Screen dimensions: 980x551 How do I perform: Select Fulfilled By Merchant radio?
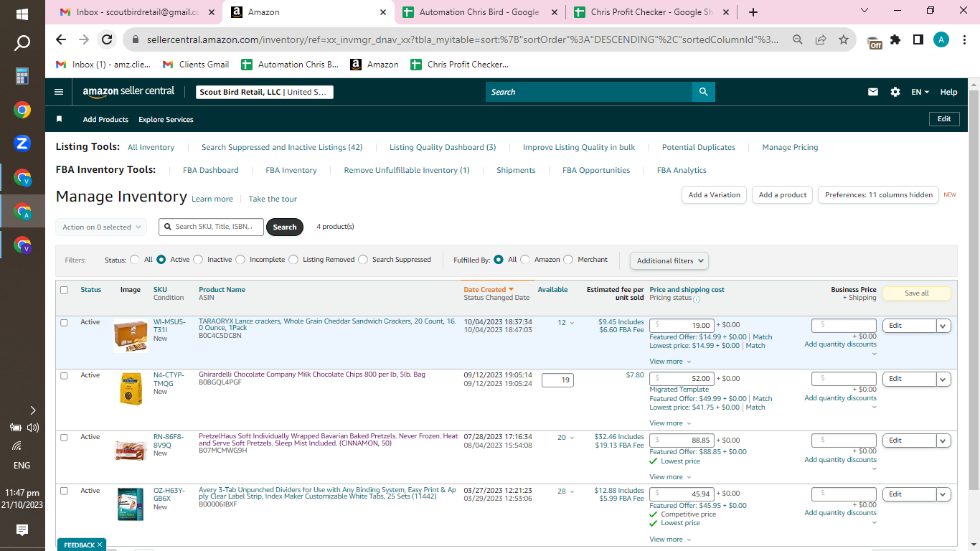tap(568, 260)
